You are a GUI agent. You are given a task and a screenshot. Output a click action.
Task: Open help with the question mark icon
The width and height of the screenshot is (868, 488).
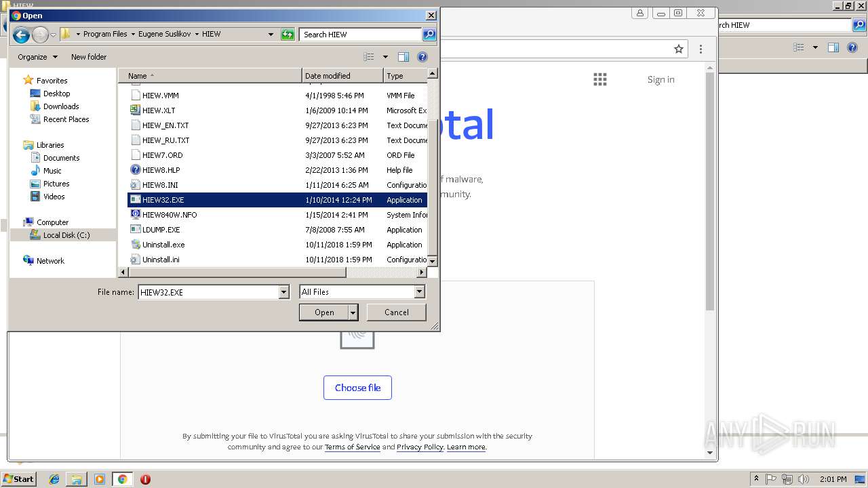click(422, 57)
